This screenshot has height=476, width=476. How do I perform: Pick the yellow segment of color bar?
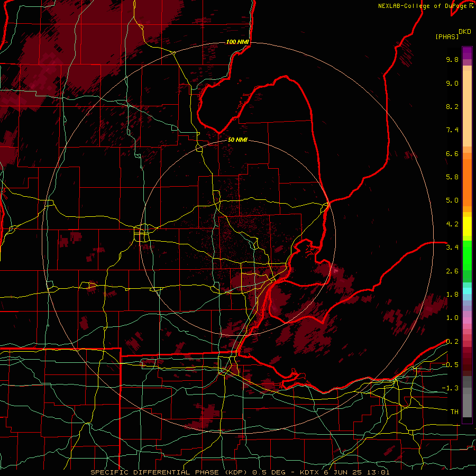[467, 226]
